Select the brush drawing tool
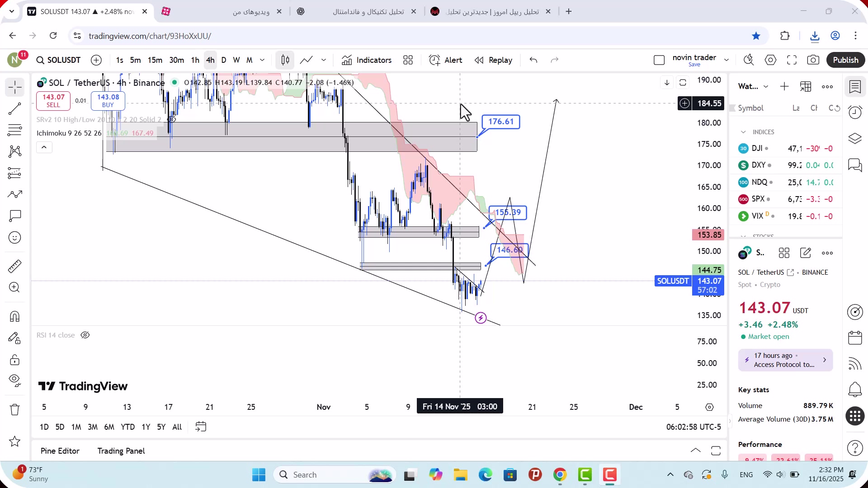The image size is (868, 488). [15, 195]
